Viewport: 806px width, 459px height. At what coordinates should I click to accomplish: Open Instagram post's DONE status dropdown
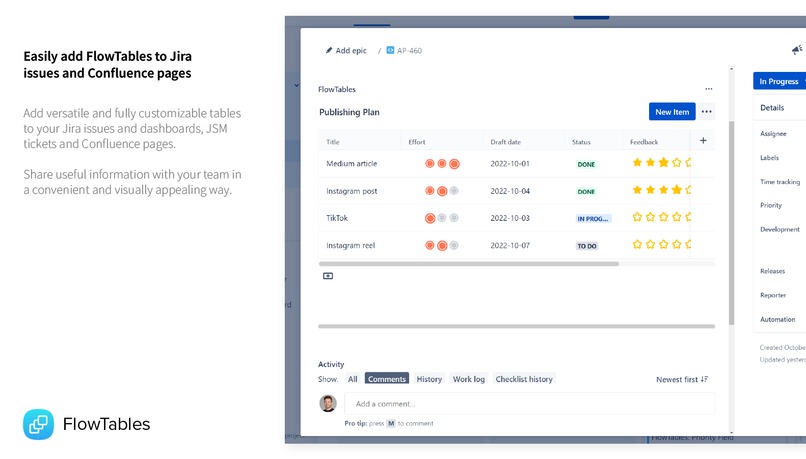tap(586, 192)
